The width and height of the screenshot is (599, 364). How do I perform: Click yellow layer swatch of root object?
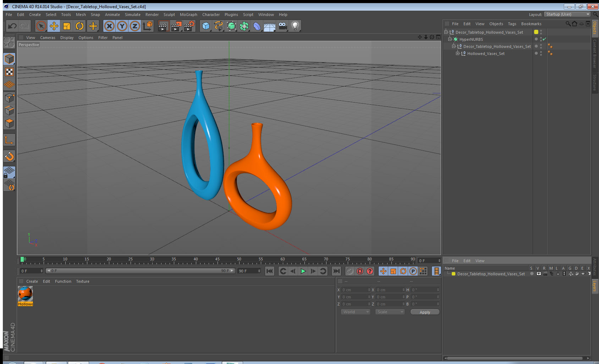tap(536, 32)
